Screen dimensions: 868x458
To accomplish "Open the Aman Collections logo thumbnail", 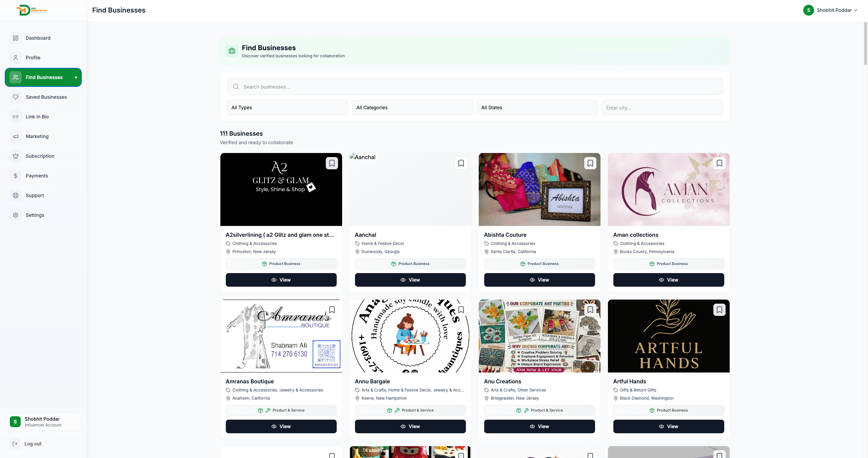I will click(669, 189).
